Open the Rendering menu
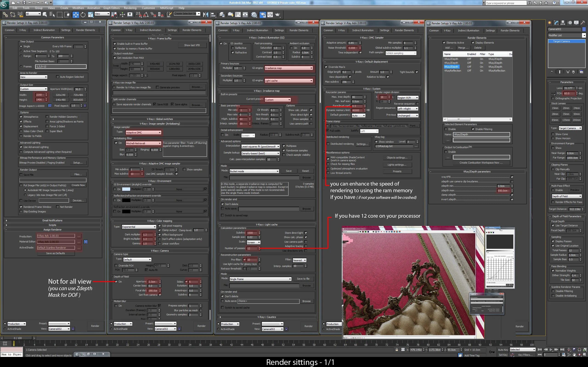 click(x=130, y=8)
